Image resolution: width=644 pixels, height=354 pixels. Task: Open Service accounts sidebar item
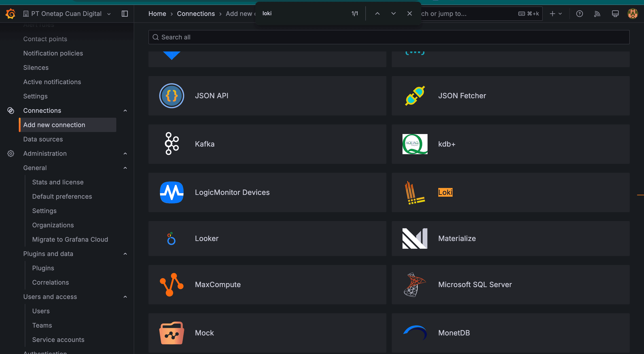58,340
